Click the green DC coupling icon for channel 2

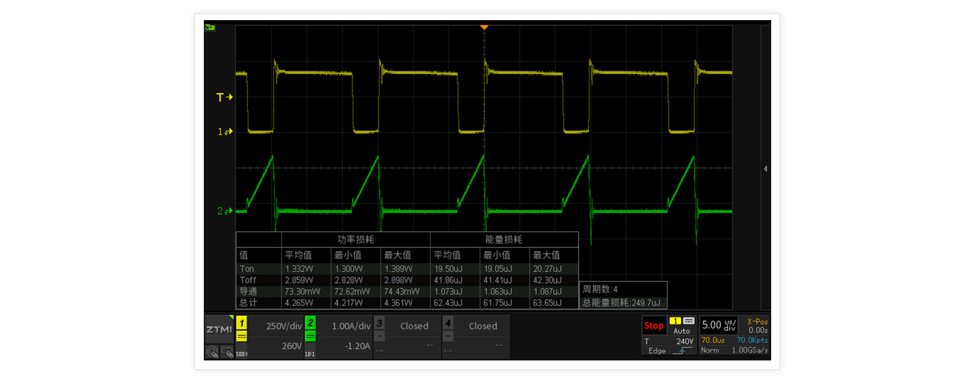(311, 337)
